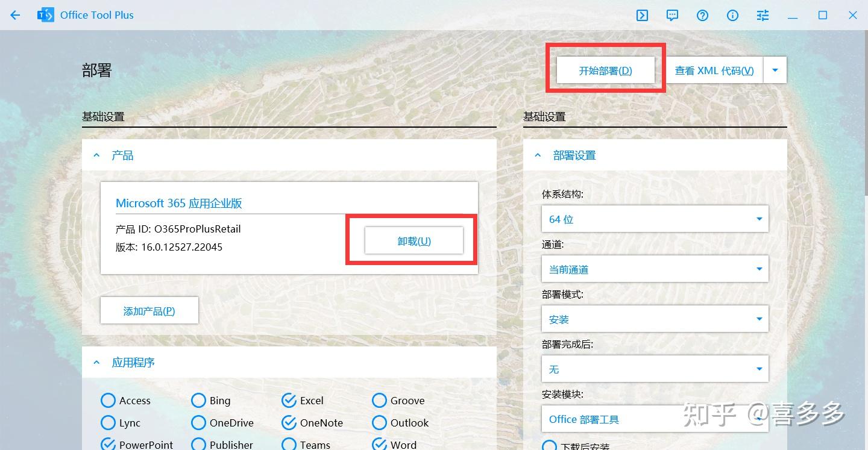Viewport: 868px width, 450px height.
Task: Uncheck the Excel application
Action: (289, 401)
